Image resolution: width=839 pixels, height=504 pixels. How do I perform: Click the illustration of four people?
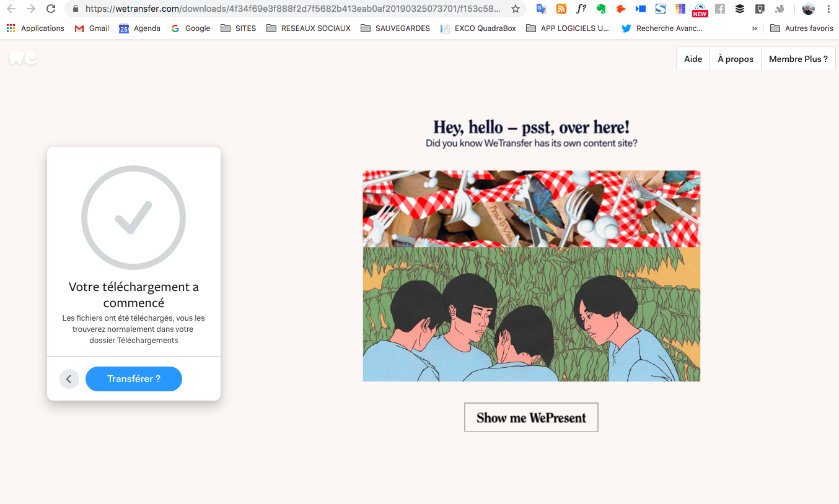pos(531,315)
